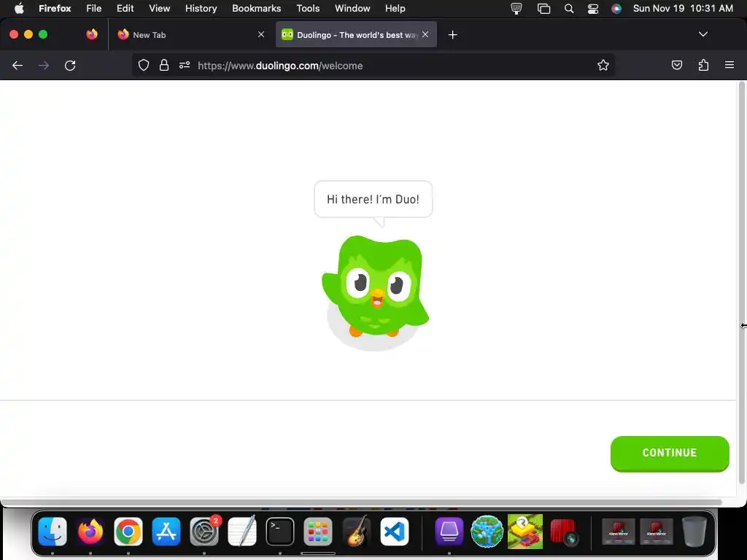Screen dimensions: 747x560
Task: Launch GarageBand from the Dock
Action: tap(356, 531)
